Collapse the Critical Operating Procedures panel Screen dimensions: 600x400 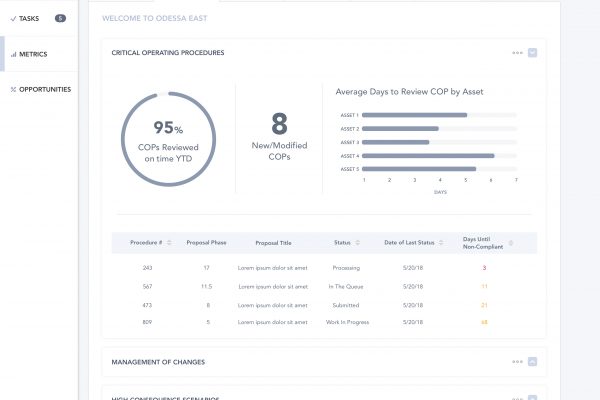pyautogui.click(x=532, y=53)
